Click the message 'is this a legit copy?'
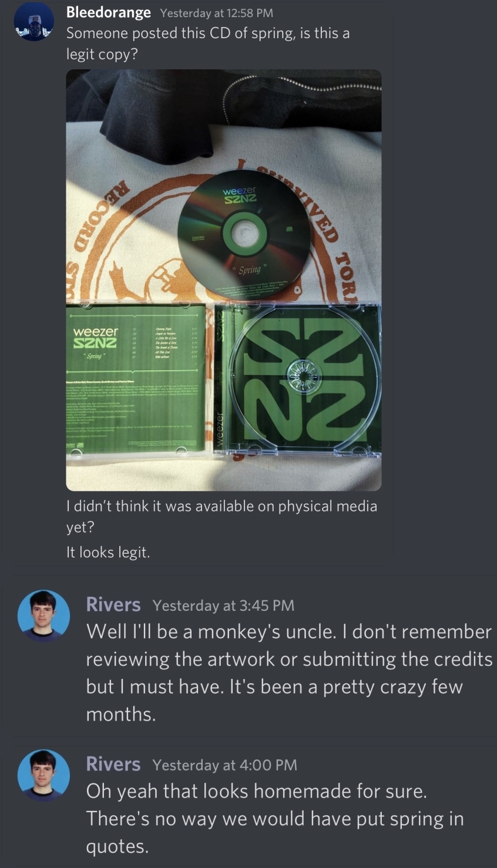This screenshot has height=868, width=497. (x=208, y=43)
